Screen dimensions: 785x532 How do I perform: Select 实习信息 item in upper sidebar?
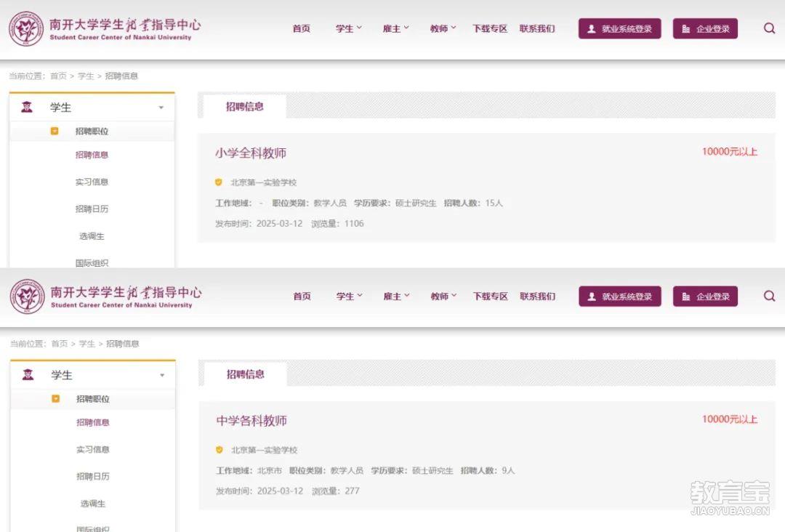[x=92, y=182]
